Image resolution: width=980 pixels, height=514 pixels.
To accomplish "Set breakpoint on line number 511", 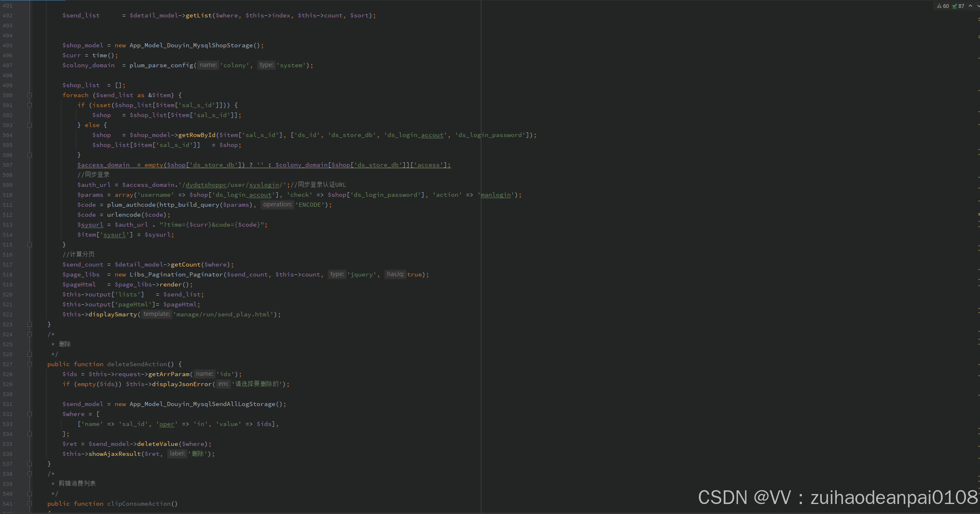I will tap(7, 205).
